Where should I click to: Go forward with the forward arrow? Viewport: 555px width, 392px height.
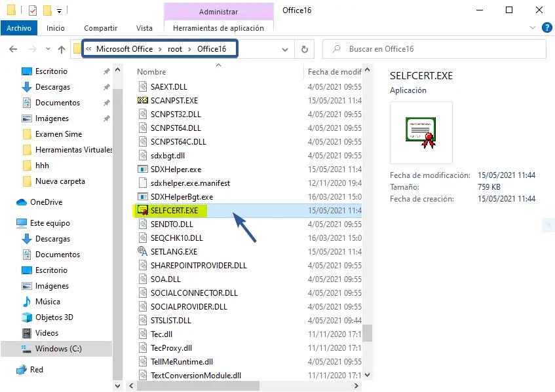[32, 49]
